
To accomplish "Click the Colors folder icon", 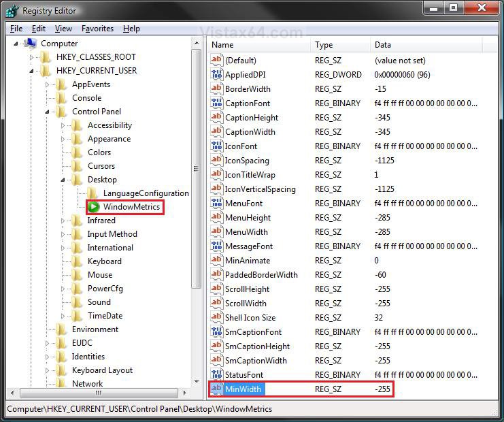I will (78, 152).
